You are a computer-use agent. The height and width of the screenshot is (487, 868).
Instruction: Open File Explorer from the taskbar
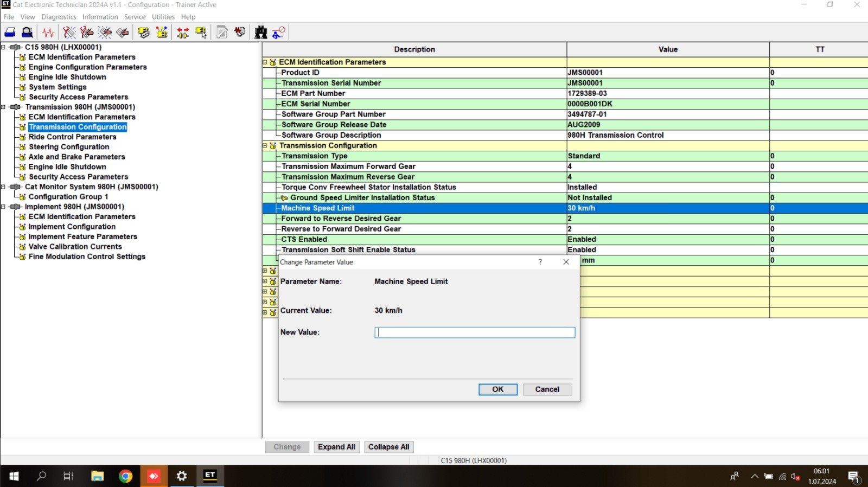[x=97, y=476]
